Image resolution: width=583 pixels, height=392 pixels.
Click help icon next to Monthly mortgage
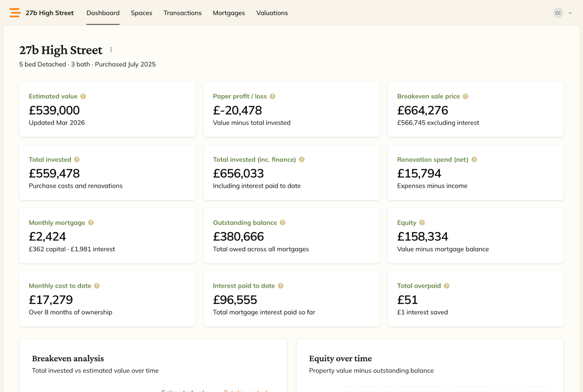pyautogui.click(x=91, y=223)
